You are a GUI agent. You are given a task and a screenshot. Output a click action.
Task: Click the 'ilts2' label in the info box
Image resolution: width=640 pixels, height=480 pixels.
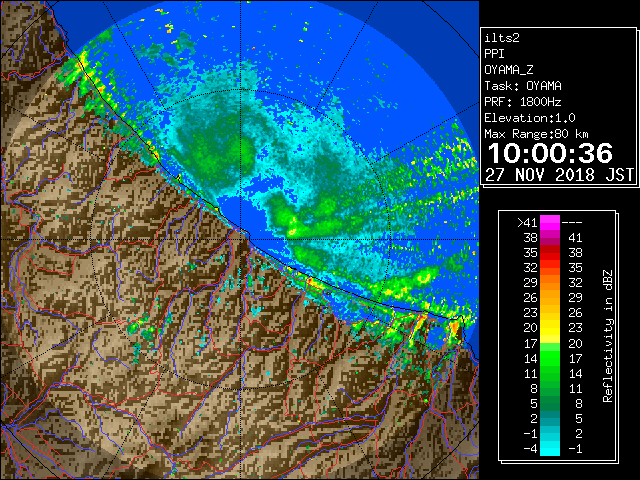coord(502,38)
